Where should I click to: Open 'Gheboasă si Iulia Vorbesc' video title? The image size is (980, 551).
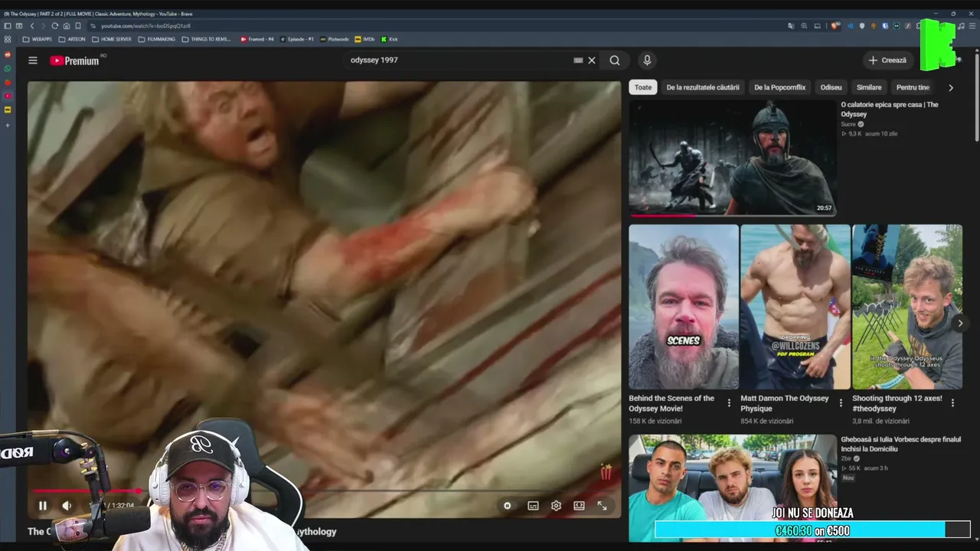(x=901, y=444)
